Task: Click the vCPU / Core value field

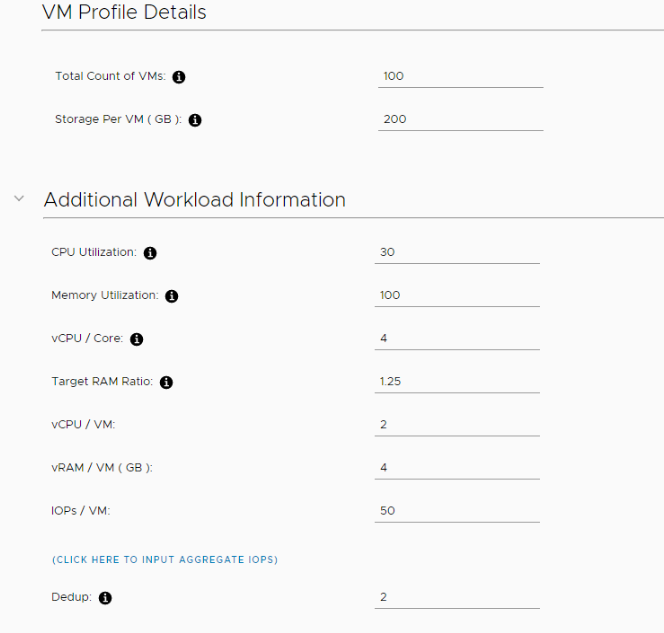Action: click(x=457, y=339)
